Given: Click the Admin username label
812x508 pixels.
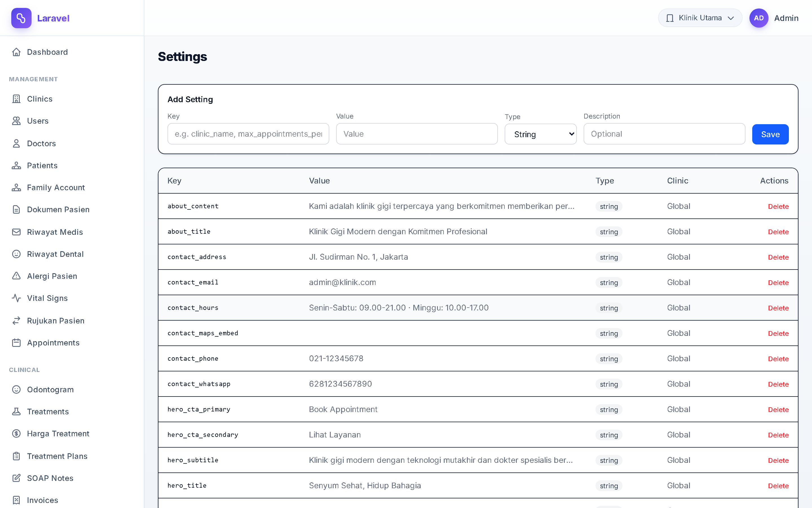Looking at the screenshot, I should [786, 18].
